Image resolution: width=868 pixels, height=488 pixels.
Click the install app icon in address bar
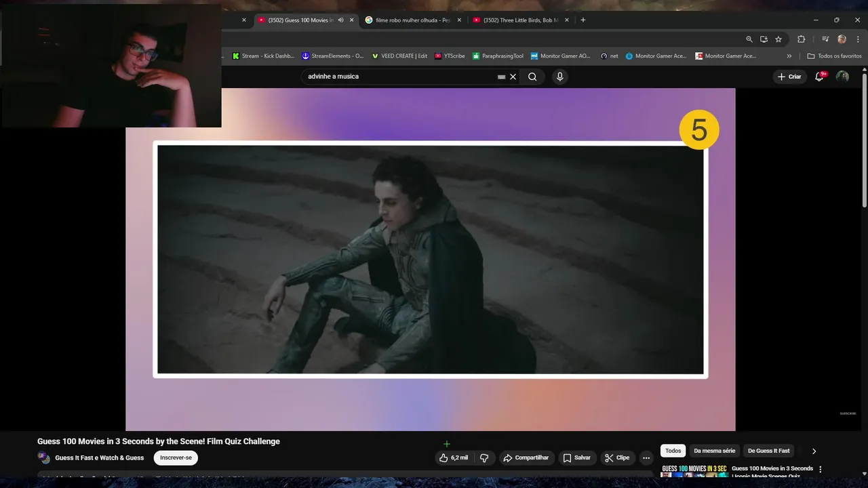point(764,39)
